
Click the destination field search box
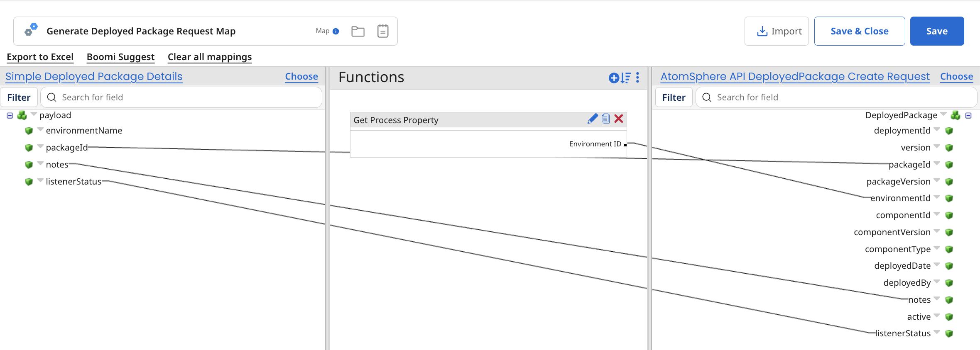(836, 97)
